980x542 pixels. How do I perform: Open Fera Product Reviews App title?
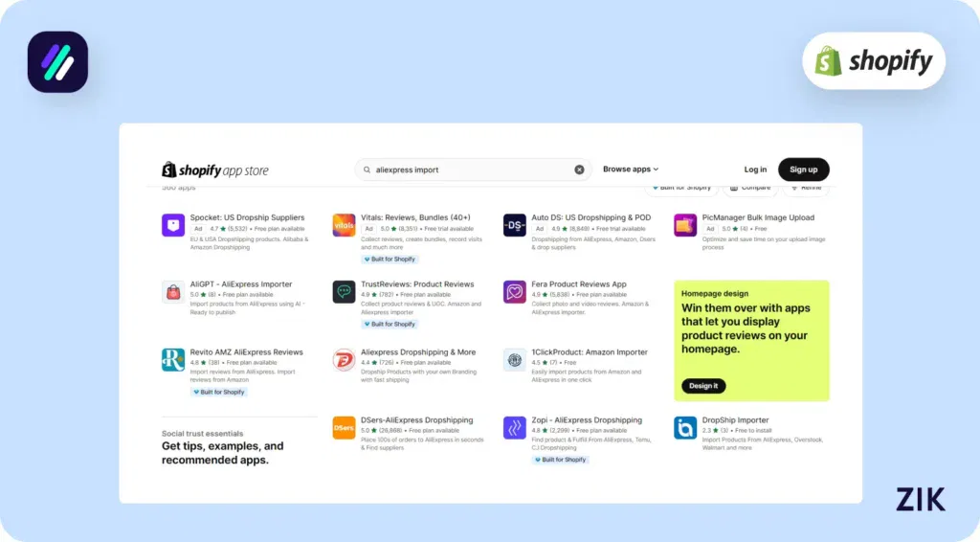point(579,283)
